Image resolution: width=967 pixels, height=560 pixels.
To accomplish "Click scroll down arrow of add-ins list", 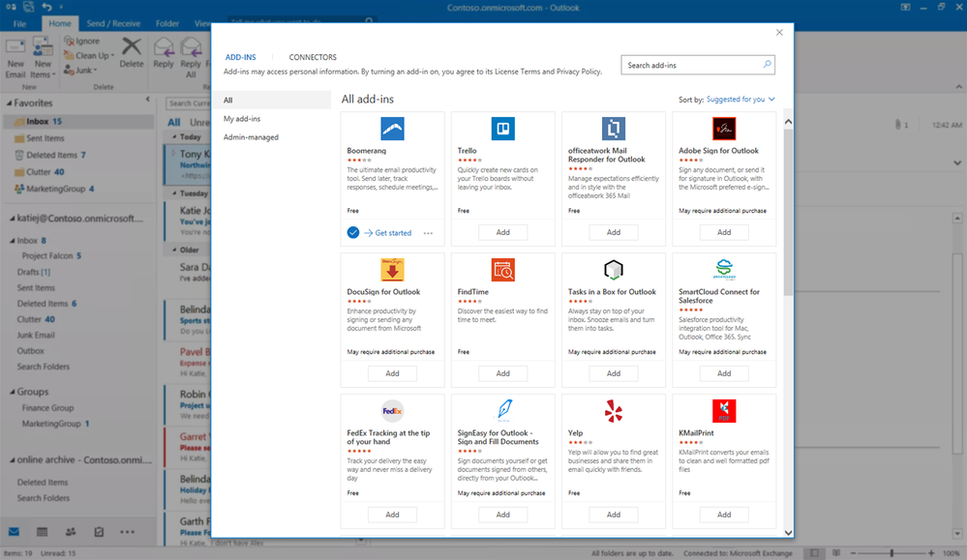I will (788, 532).
